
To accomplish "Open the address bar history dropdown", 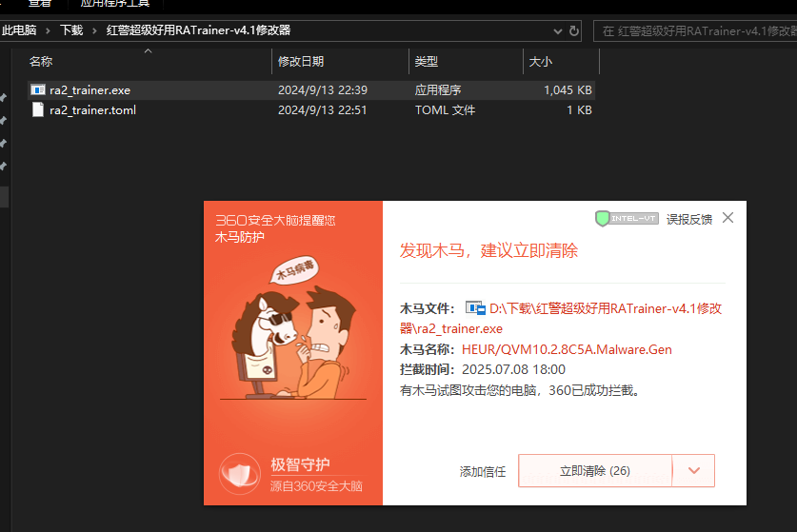I will coord(559,30).
